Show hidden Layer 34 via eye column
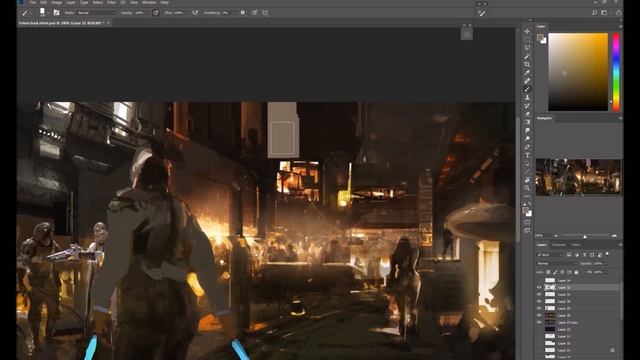 tap(539, 280)
